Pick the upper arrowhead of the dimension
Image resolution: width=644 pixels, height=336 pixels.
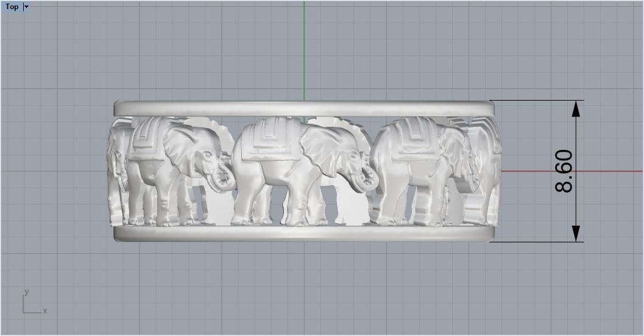[x=576, y=109]
